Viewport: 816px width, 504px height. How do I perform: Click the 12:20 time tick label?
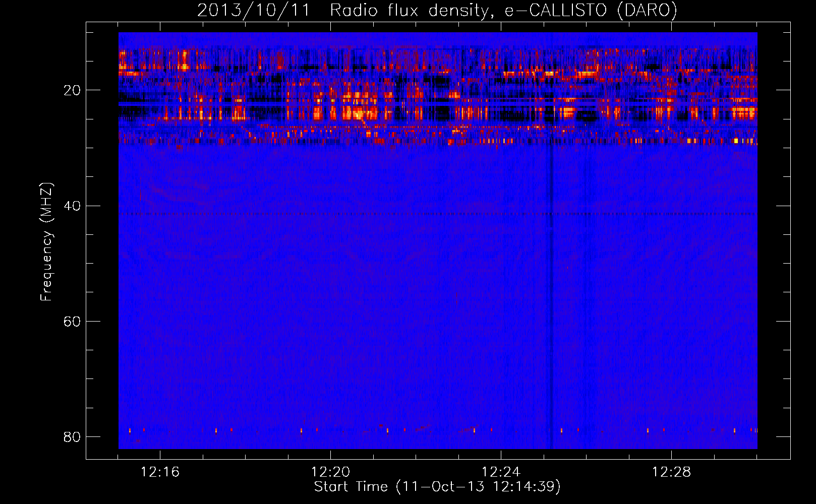click(x=330, y=472)
